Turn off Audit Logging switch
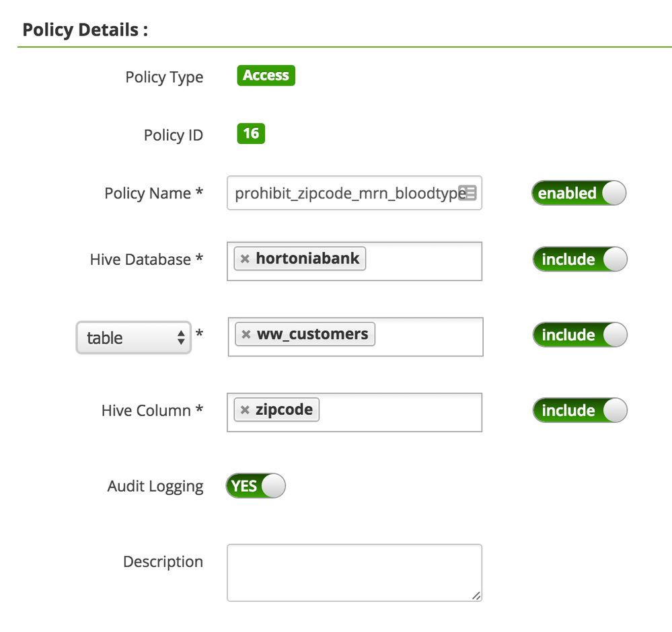672x632 pixels. [x=256, y=485]
